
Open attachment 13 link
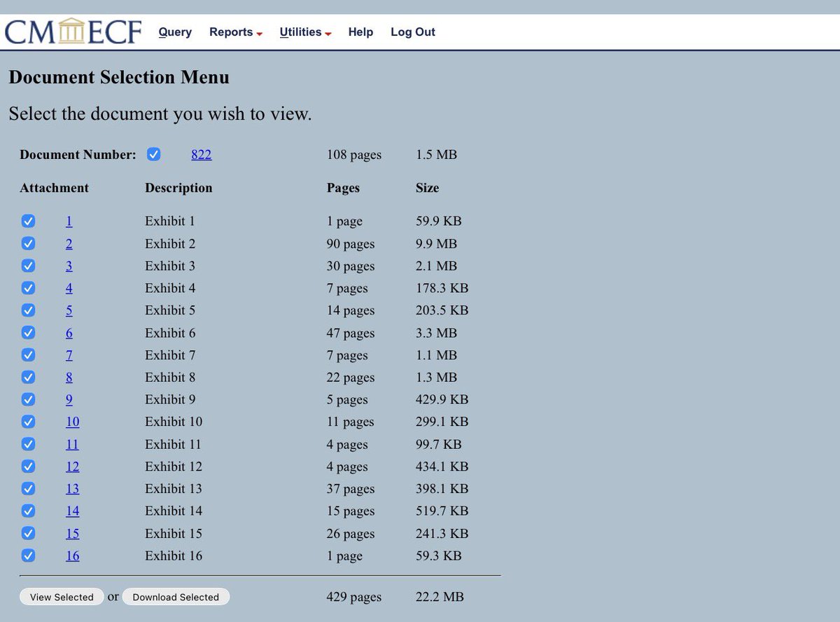pos(73,488)
